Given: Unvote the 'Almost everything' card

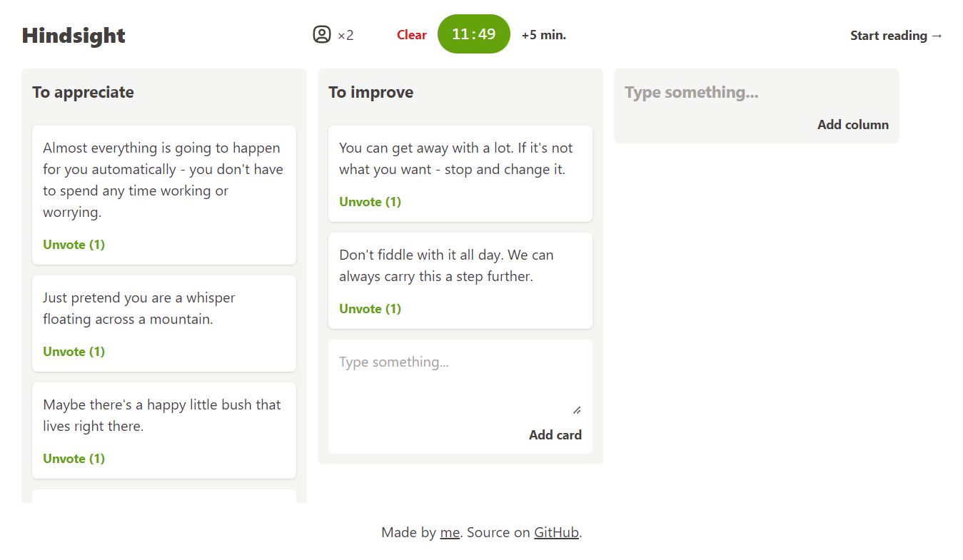Looking at the screenshot, I should [x=74, y=245].
